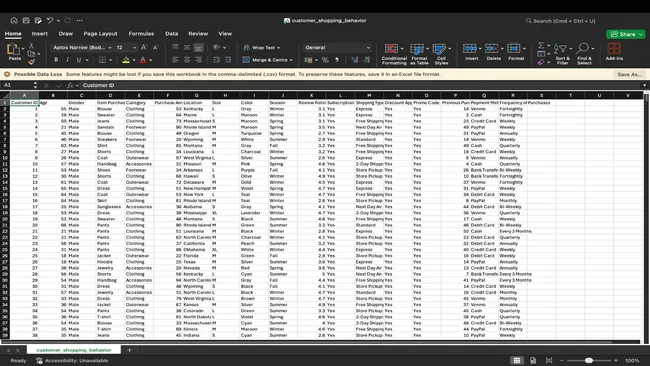The height and width of the screenshot is (366, 650).
Task: Click the Find & Select button
Action: pos(585,53)
